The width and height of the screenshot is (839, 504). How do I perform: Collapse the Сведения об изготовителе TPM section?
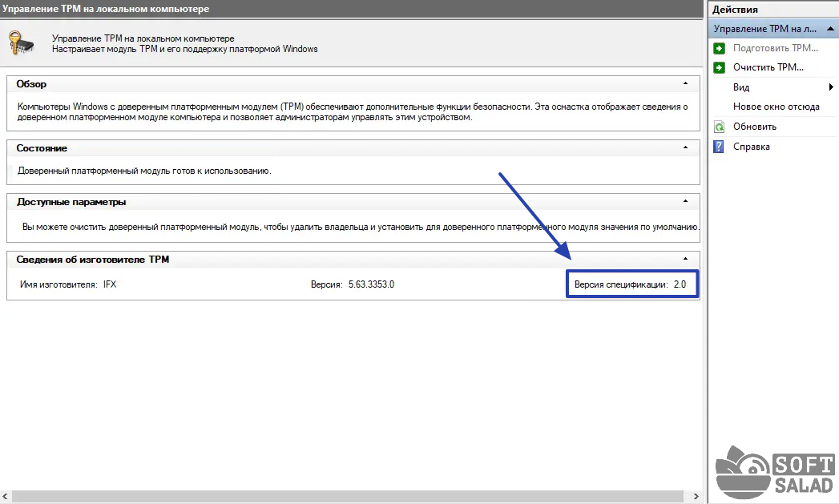point(685,259)
